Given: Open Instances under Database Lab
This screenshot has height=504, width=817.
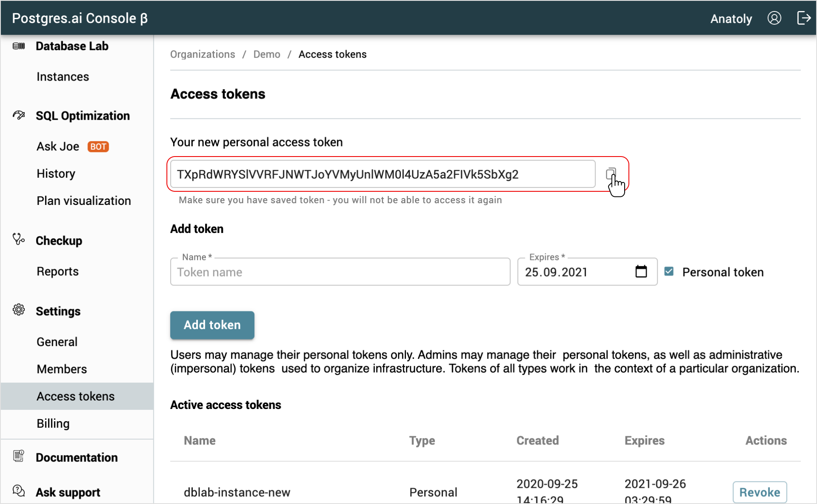Looking at the screenshot, I should [63, 77].
